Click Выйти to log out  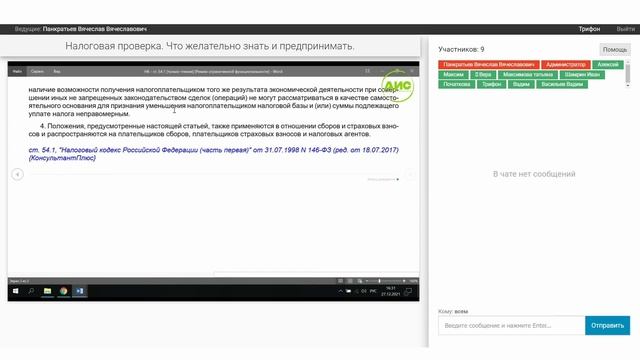coord(625,29)
